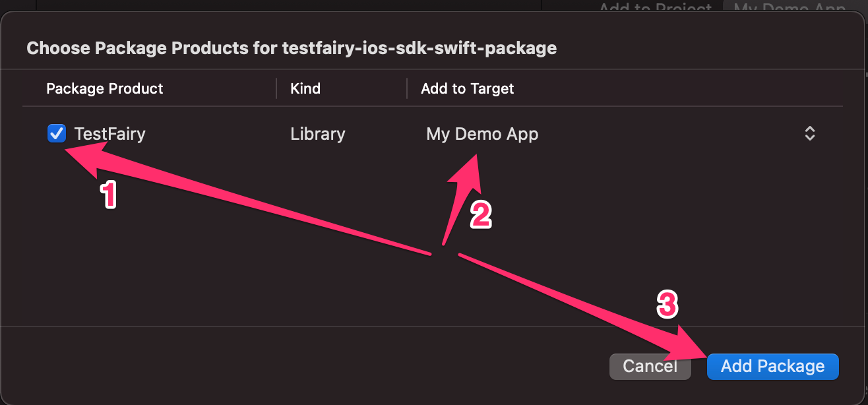Viewport: 868px width, 405px height.
Task: Click the divider between Kind and Add to Target
Action: coord(407,88)
